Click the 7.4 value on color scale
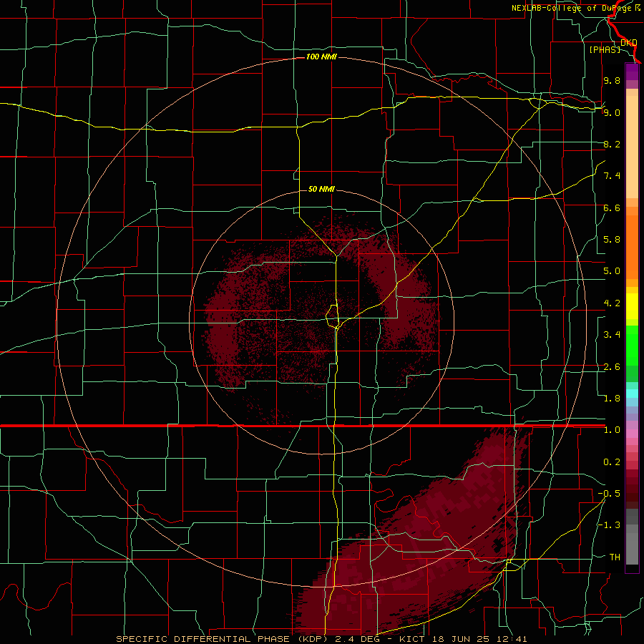Viewport: 644px width, 644px height. coord(612,176)
